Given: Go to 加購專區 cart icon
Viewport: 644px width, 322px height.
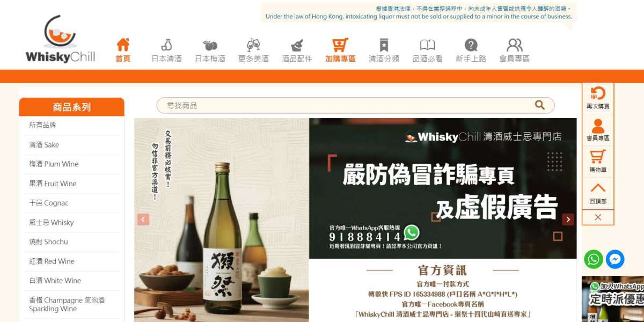Looking at the screenshot, I should (340, 45).
